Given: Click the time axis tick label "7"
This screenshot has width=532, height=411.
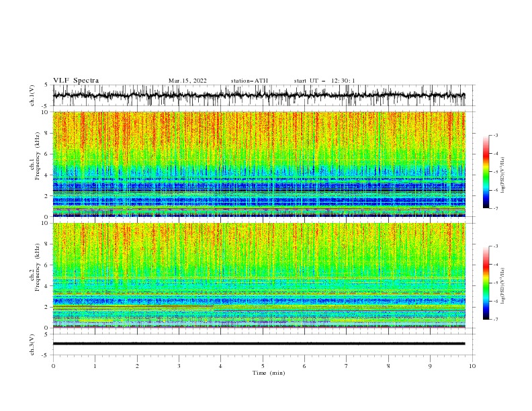Looking at the screenshot, I should coord(347,366).
